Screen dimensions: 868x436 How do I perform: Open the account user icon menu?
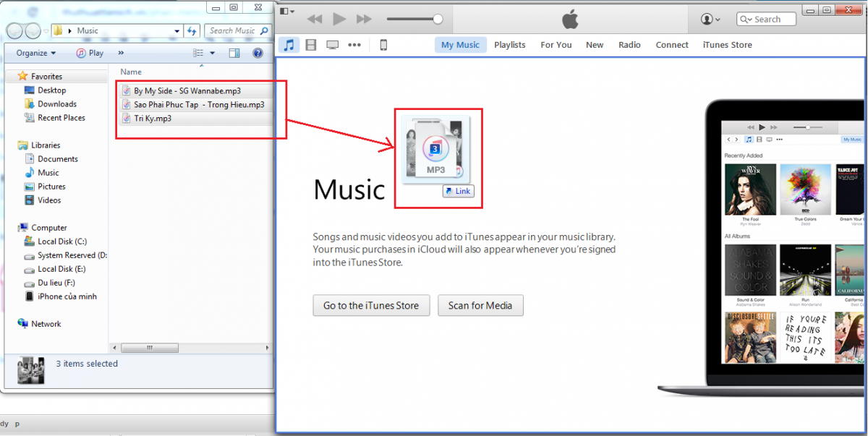click(x=710, y=20)
